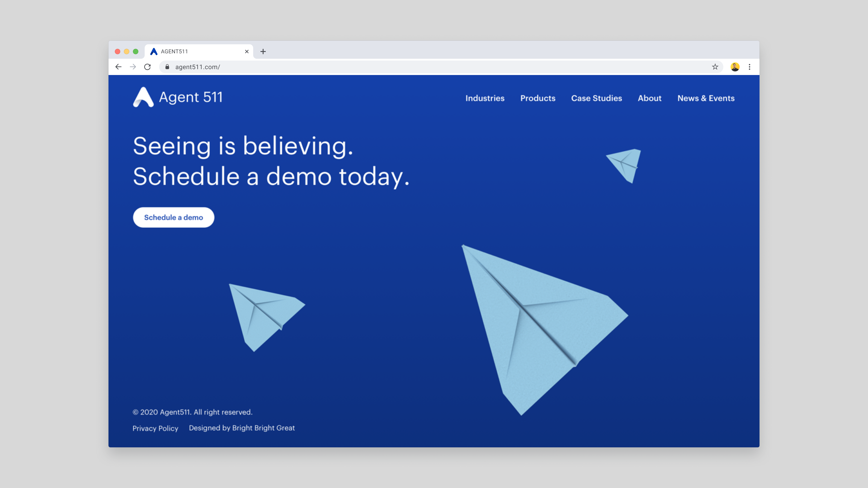Click the 'Seeing is believing.' headline

click(243, 146)
